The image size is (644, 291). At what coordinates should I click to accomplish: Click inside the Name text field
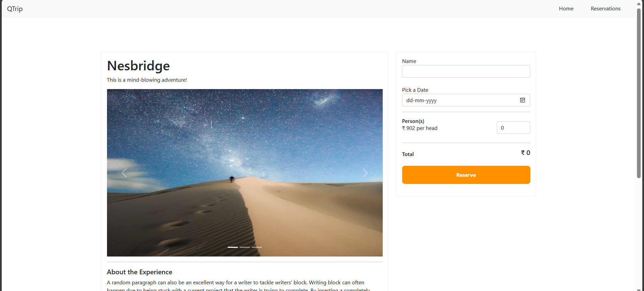466,71
